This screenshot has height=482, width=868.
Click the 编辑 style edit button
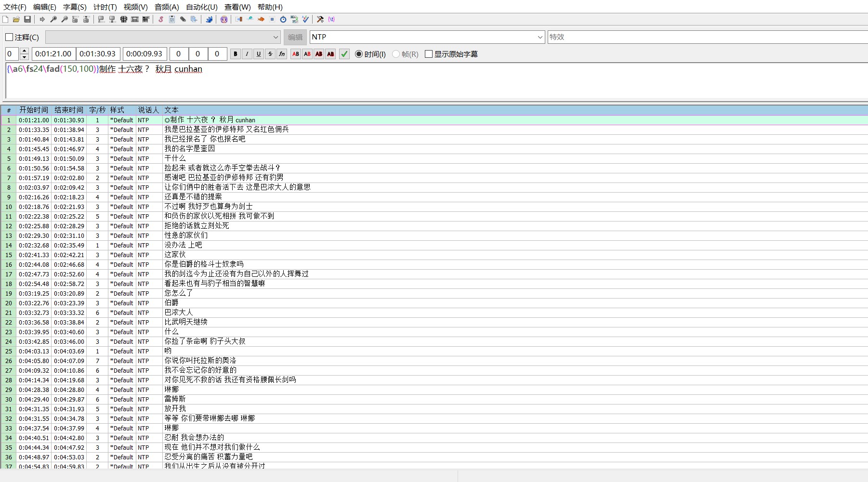tap(295, 37)
